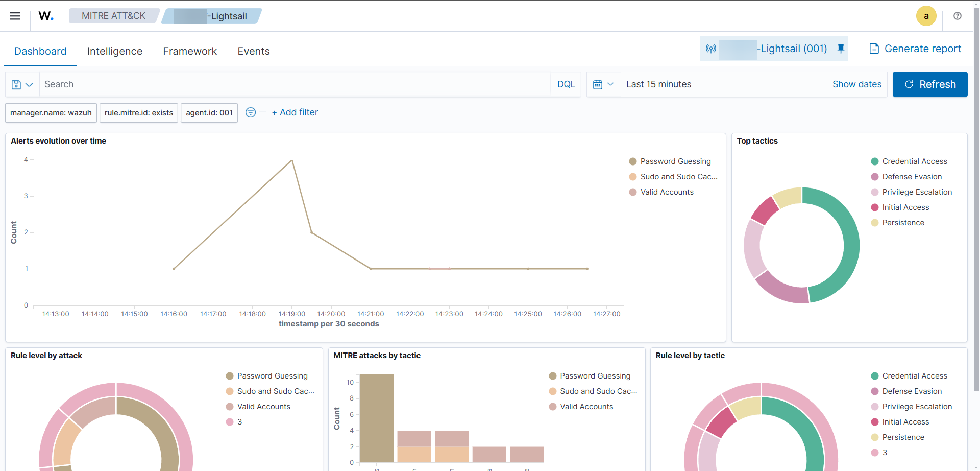The image size is (980, 471).
Task: Toggle Credential Access in Rule level by tactic legend
Action: pyautogui.click(x=909, y=376)
